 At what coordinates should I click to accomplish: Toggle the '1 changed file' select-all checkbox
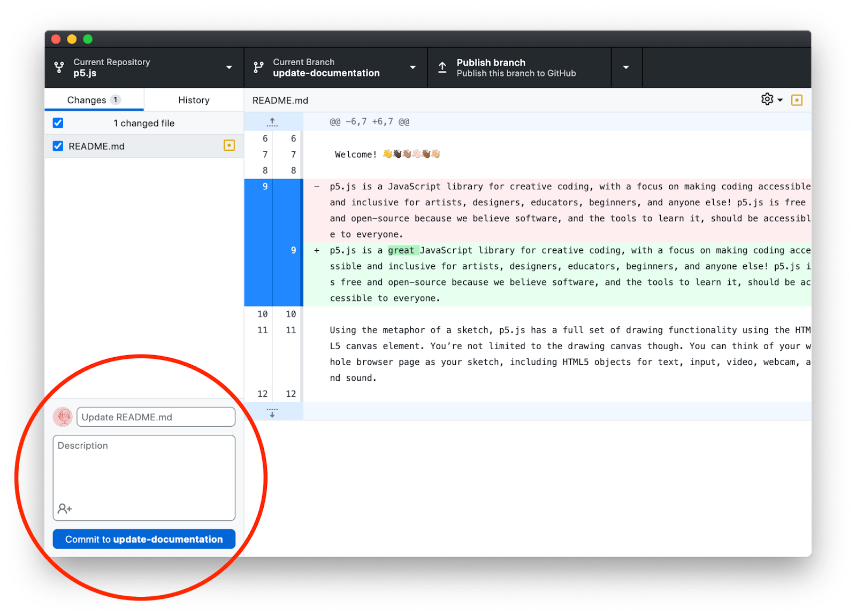(x=57, y=122)
